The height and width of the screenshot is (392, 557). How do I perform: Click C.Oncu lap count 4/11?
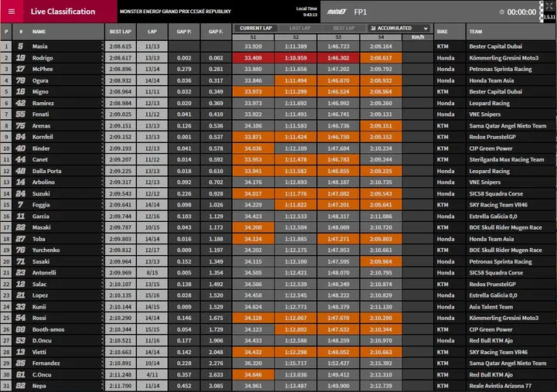[x=152, y=374]
